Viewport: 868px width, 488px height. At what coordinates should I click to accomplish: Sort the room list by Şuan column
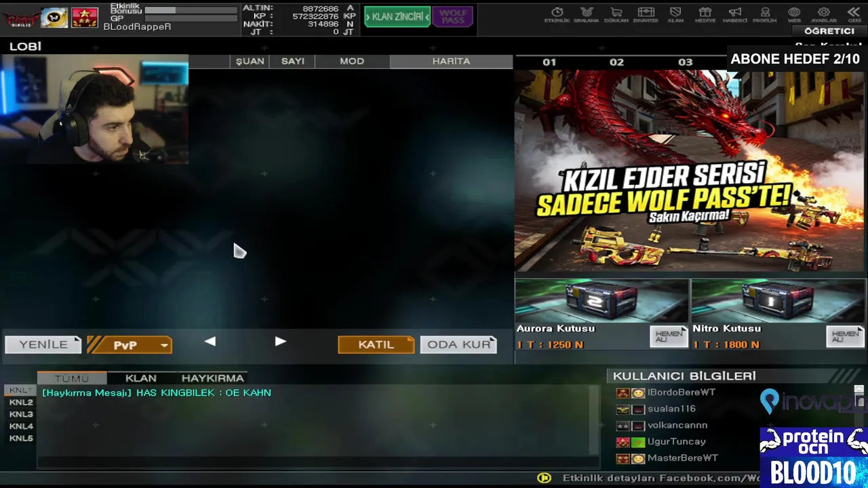click(x=250, y=61)
